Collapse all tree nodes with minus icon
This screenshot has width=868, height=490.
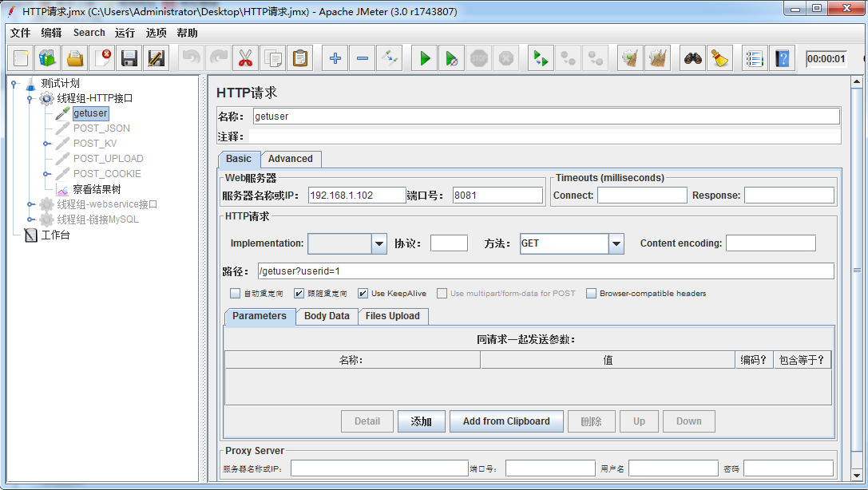362,58
